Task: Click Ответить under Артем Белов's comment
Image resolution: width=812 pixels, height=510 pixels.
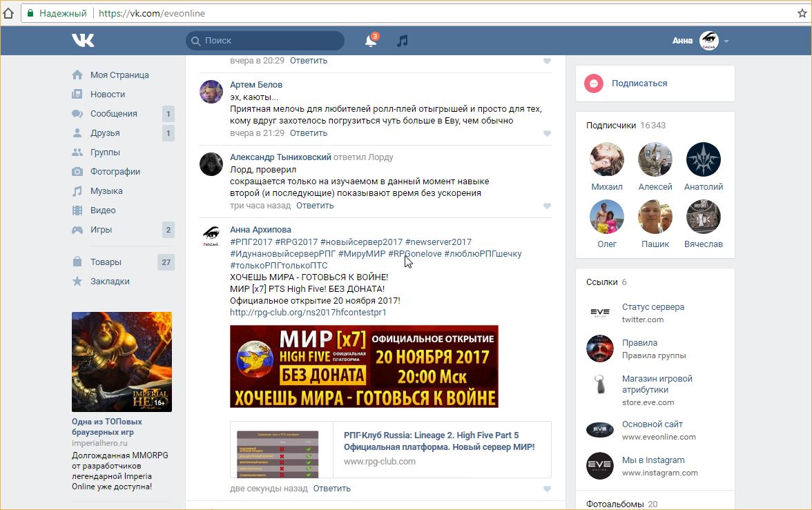Action: coord(309,133)
